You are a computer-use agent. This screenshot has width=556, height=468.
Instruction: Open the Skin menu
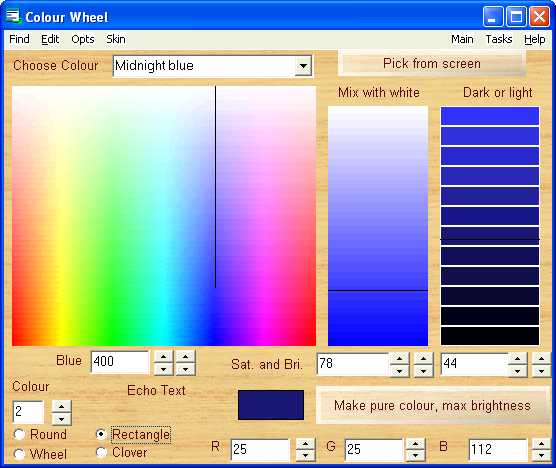tap(116, 39)
